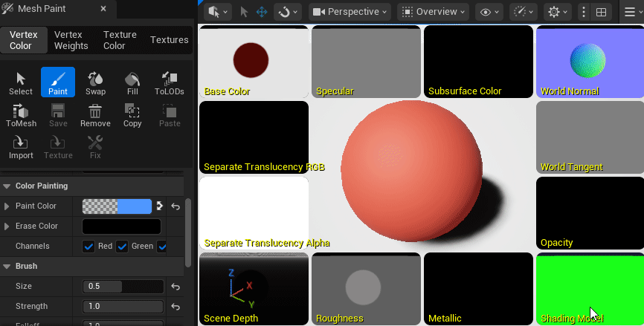This screenshot has width=644, height=326.
Task: Click the red sphere in the viewport
Action: tap(411, 172)
